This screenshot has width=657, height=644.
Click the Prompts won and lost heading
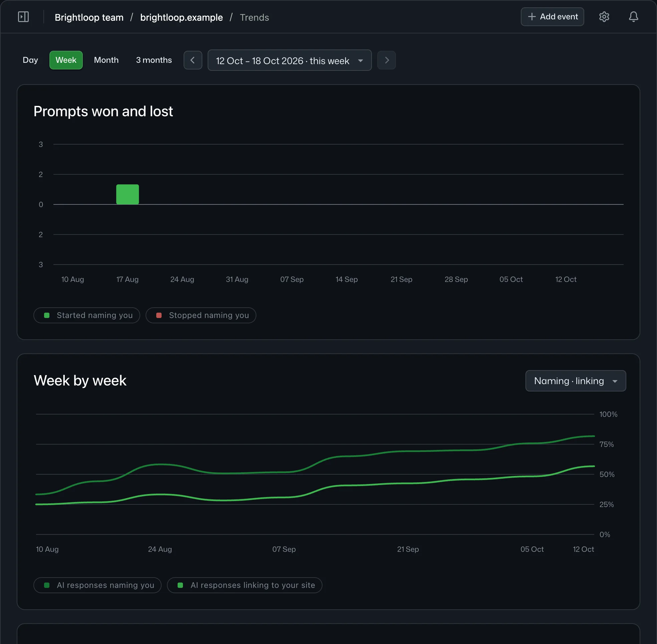coord(103,111)
